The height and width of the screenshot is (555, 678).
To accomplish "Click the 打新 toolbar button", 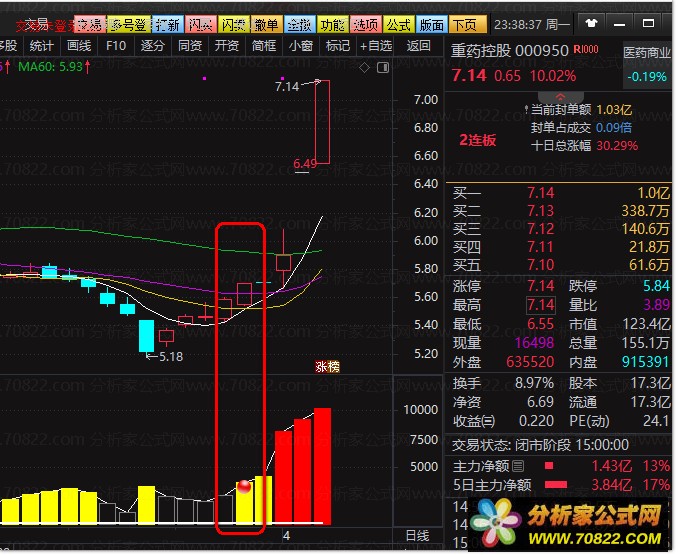I will pyautogui.click(x=168, y=25).
